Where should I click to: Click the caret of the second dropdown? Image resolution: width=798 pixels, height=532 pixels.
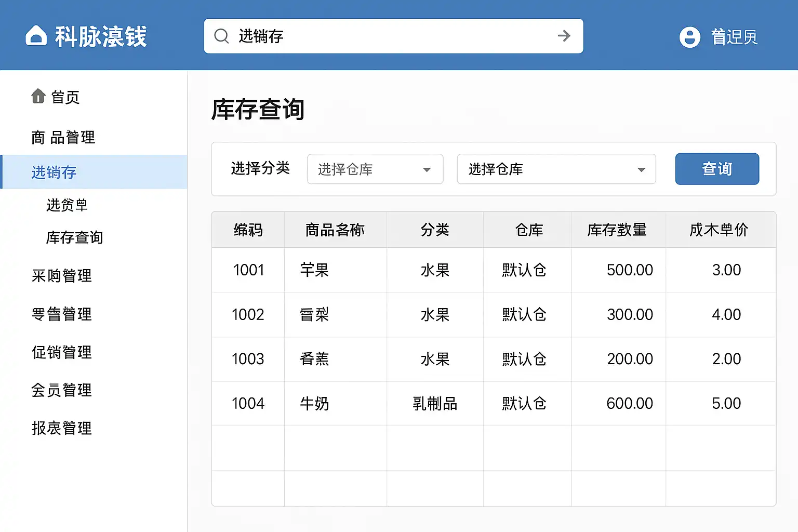(x=641, y=170)
